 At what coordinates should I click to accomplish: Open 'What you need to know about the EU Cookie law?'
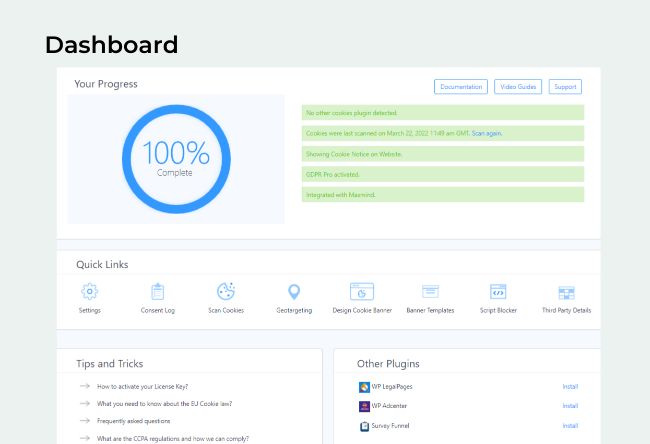click(165, 404)
